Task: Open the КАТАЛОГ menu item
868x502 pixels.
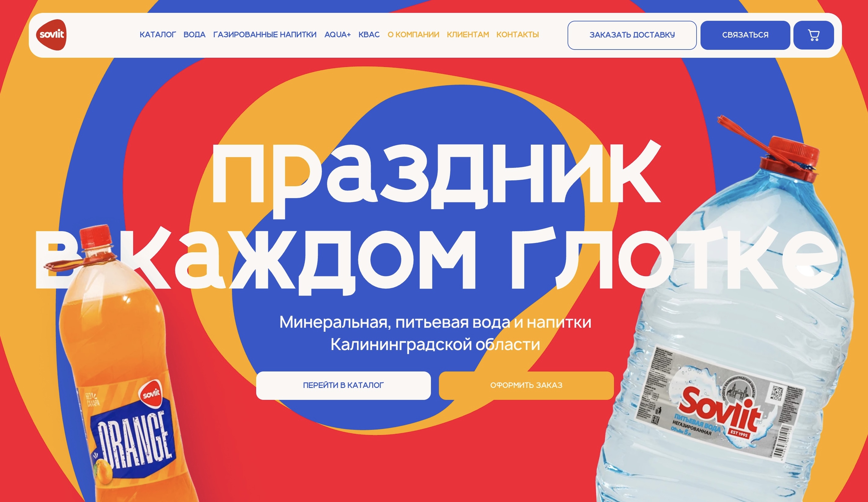Action: pos(158,35)
